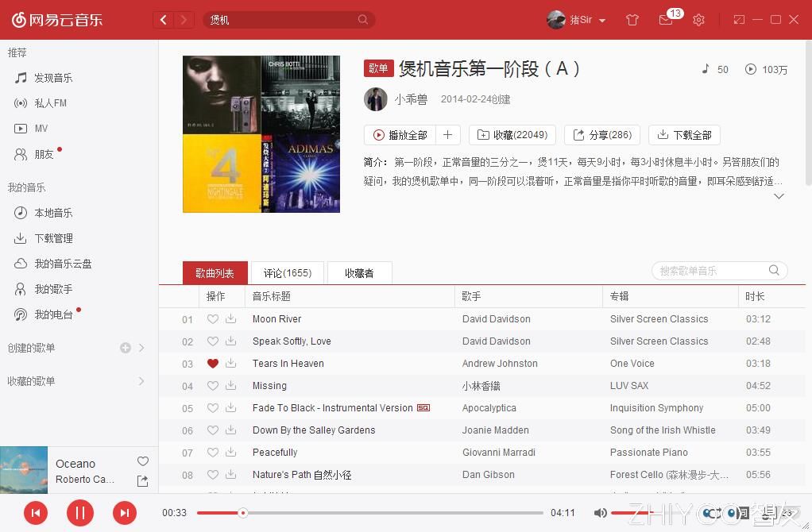812x532 pixels.
Task: Unfavorite Tears In Heaven heart
Action: click(x=212, y=363)
